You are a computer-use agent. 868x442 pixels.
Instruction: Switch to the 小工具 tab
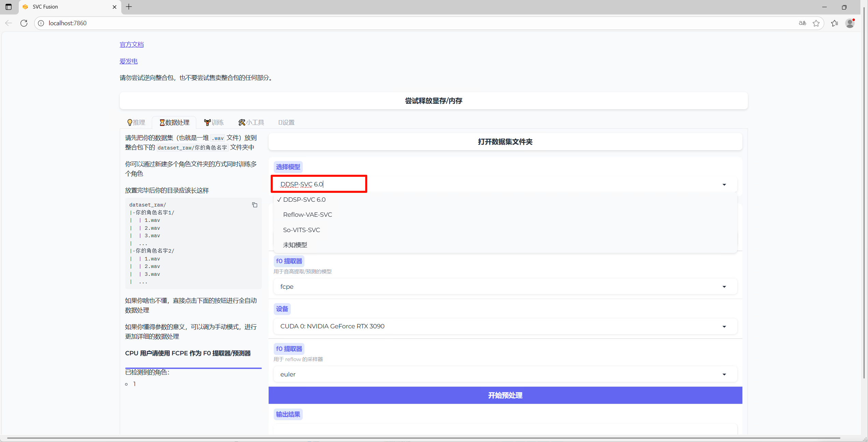(x=251, y=123)
